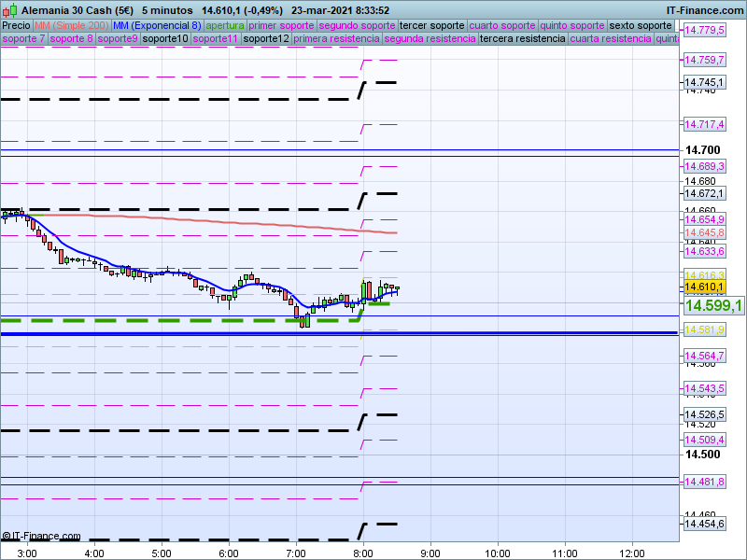Click the soporte10 legend label
The image size is (747, 560).
tap(165, 39)
